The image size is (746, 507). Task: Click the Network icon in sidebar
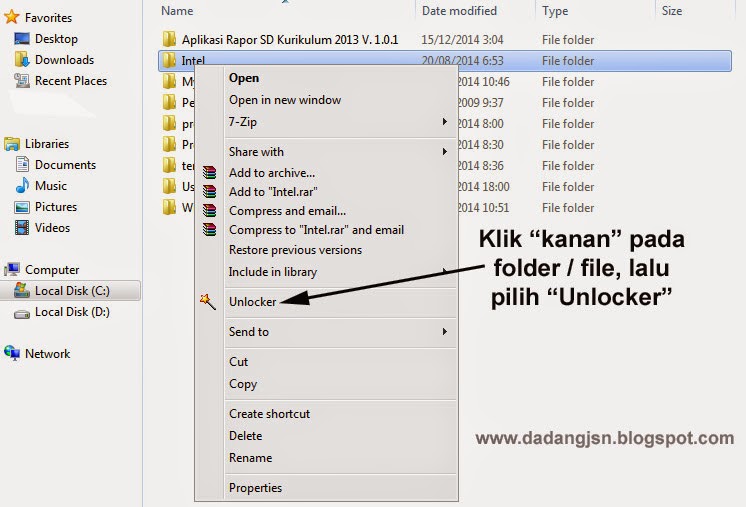tap(11, 353)
